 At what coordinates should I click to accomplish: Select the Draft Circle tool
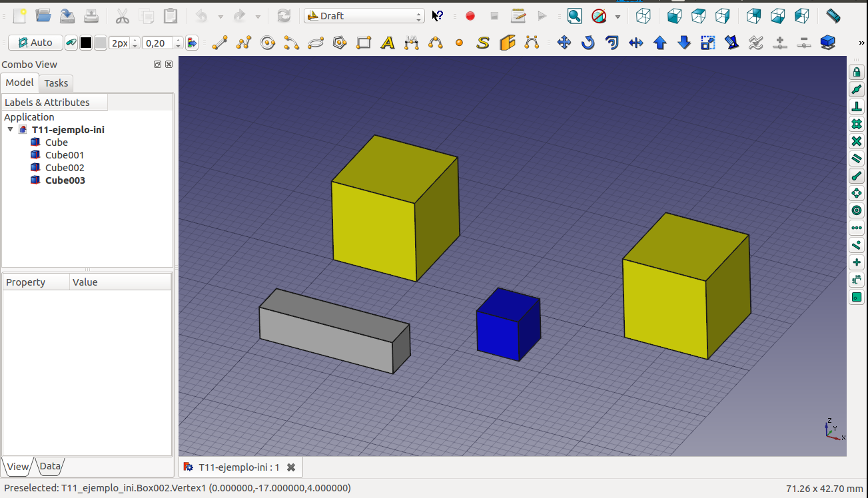268,43
